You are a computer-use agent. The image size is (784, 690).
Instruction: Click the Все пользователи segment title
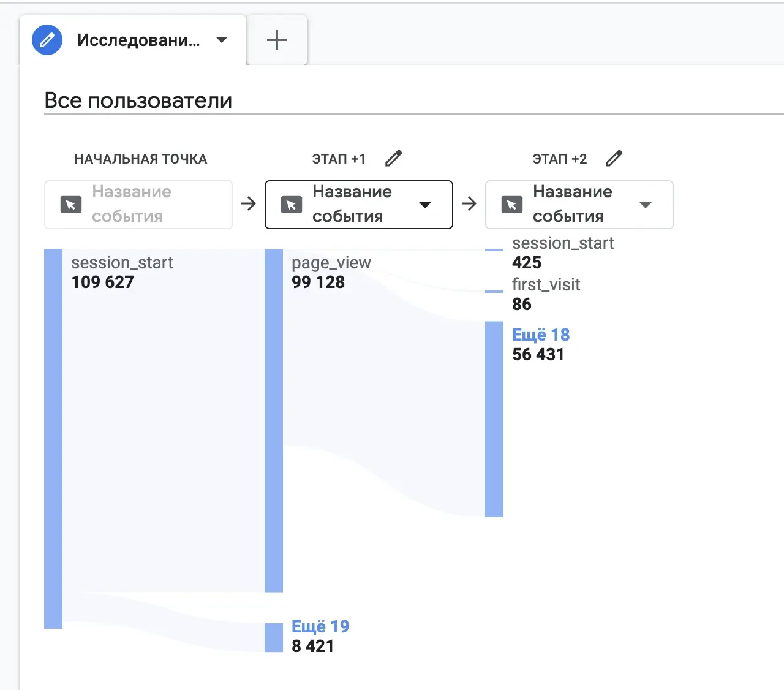tap(138, 100)
